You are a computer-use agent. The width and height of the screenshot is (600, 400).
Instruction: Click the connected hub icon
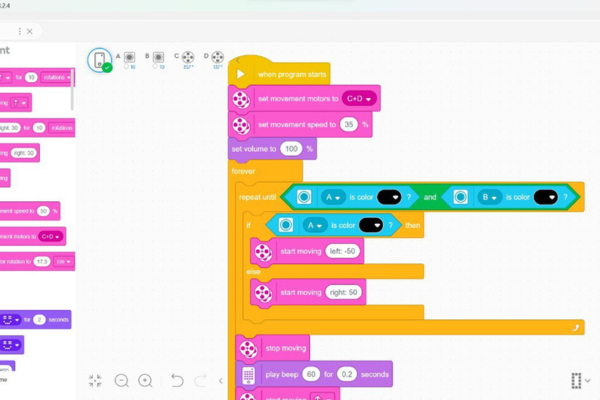(99, 61)
